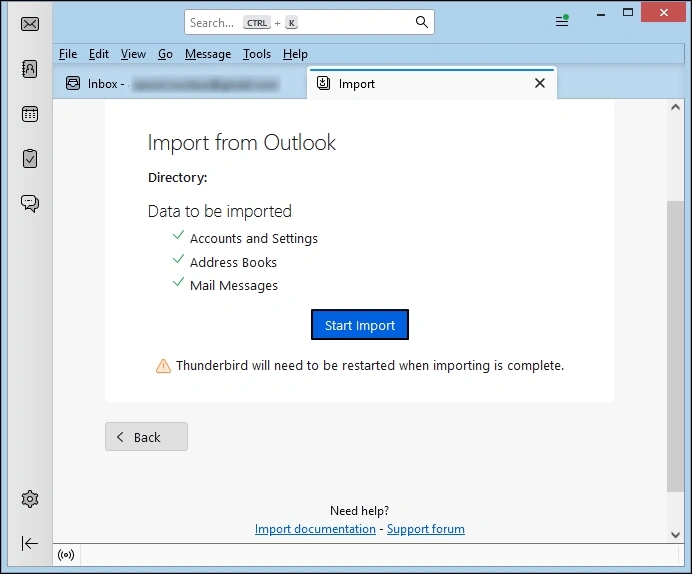Click the 'Accounts and Settings' text
Screen dimensions: 692x574
click(x=254, y=239)
